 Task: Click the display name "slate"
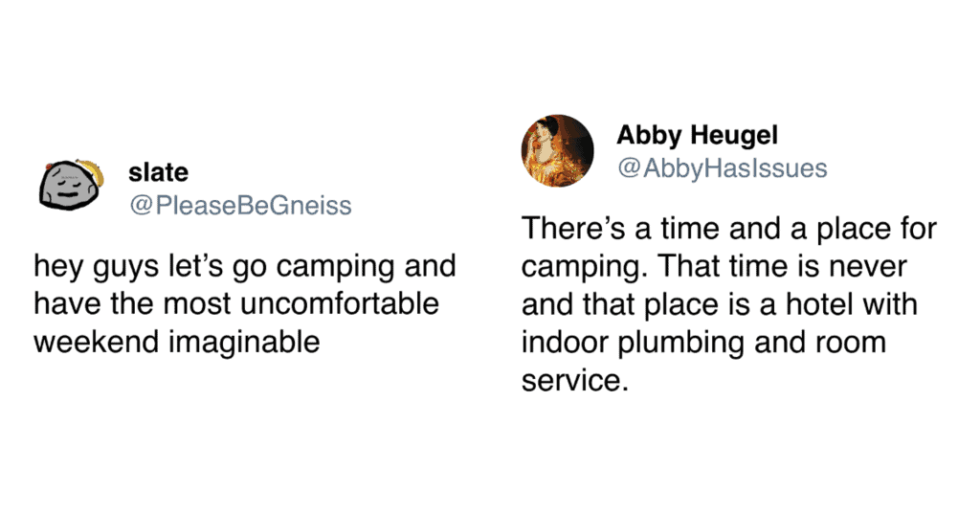158,173
